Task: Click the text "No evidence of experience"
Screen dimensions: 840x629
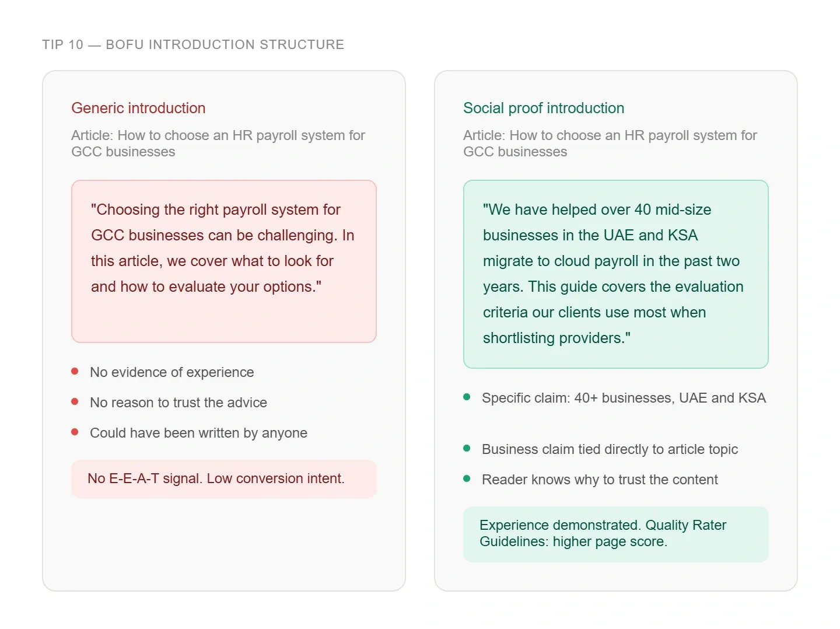Action: click(x=171, y=372)
